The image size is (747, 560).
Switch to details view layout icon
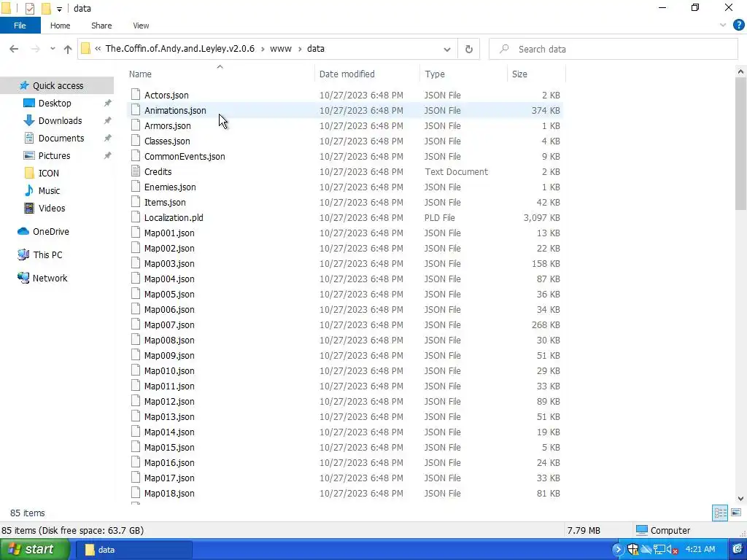click(x=720, y=513)
